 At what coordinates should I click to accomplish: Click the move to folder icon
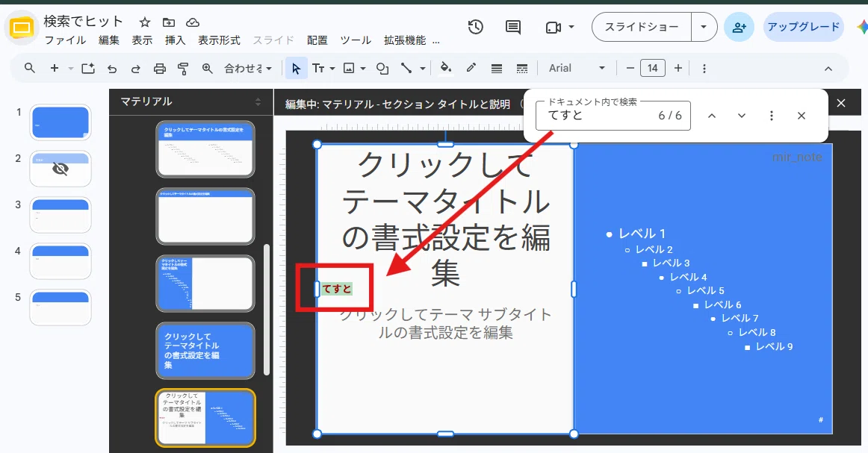pyautogui.click(x=168, y=22)
